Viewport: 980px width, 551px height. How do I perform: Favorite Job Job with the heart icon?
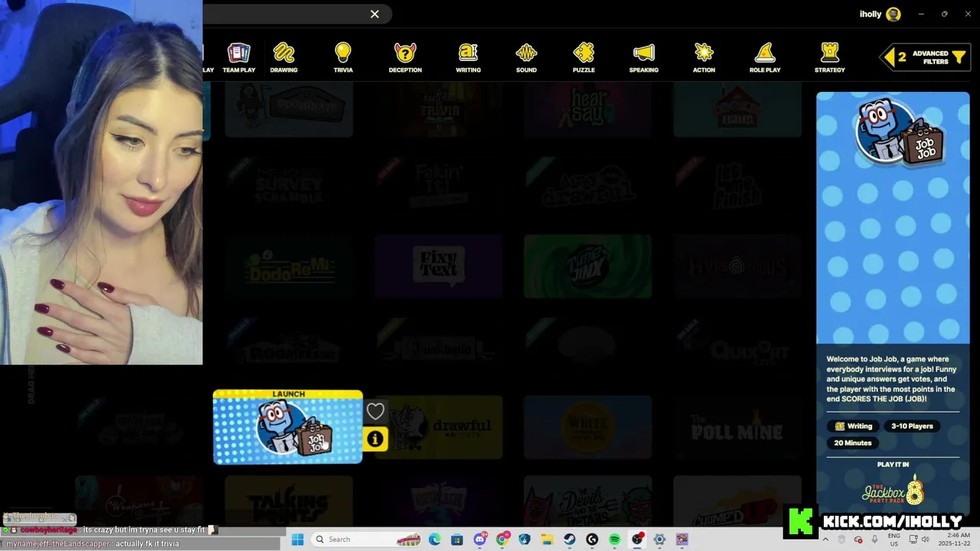tap(375, 412)
